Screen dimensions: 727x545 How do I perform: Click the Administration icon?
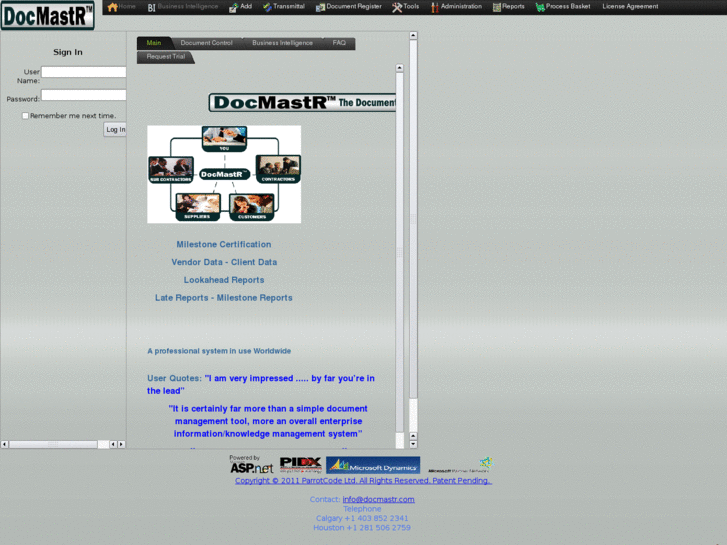point(434,7)
